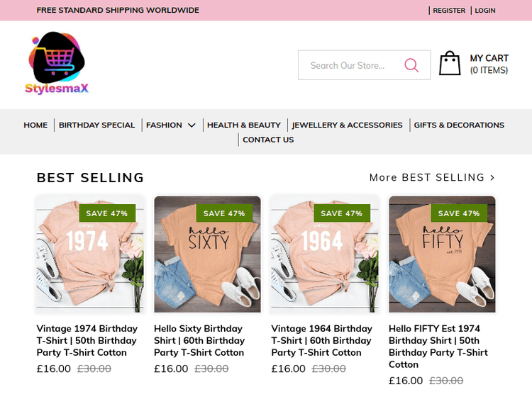Viewport: 532px width, 399px height.
Task: Open the Birthday Special menu
Action: 96,125
